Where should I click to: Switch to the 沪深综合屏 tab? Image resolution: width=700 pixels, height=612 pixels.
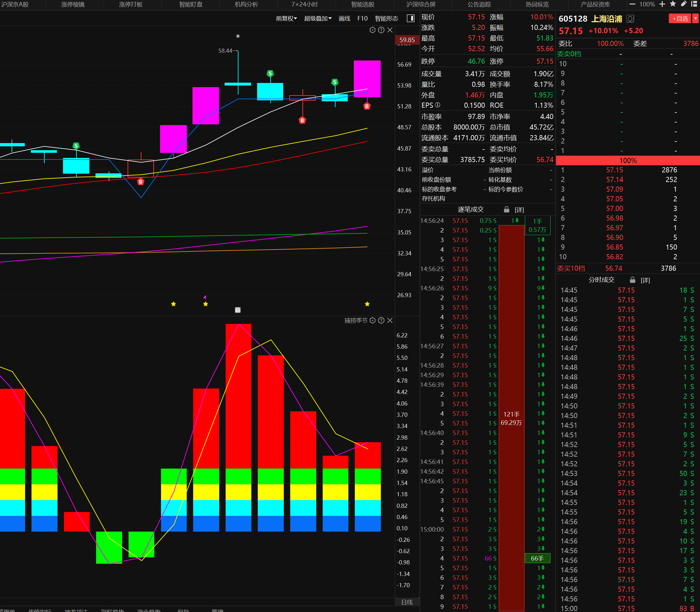pos(421,5)
